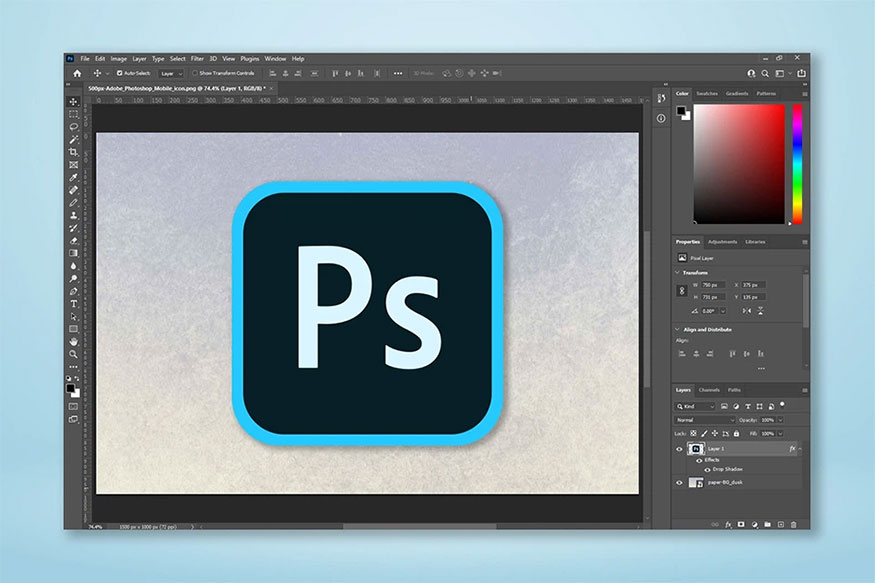This screenshot has height=583, width=875.
Task: Toggle the width-height link constraint
Action: coord(681,291)
